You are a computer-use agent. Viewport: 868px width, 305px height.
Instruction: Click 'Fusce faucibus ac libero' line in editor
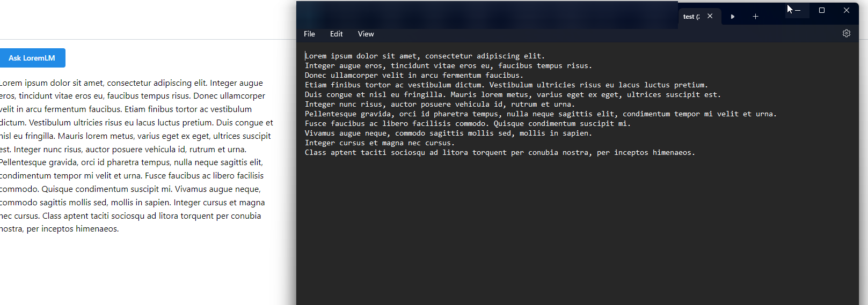coord(376,124)
